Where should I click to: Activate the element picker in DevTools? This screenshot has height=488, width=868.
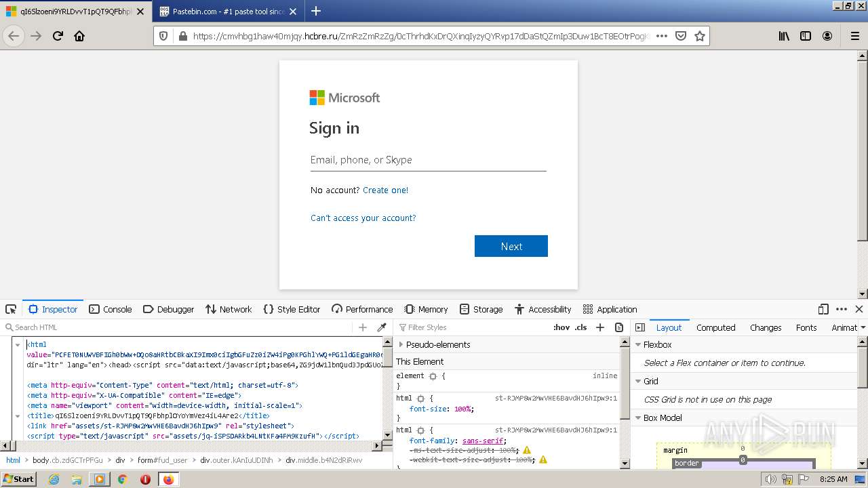coord(11,309)
